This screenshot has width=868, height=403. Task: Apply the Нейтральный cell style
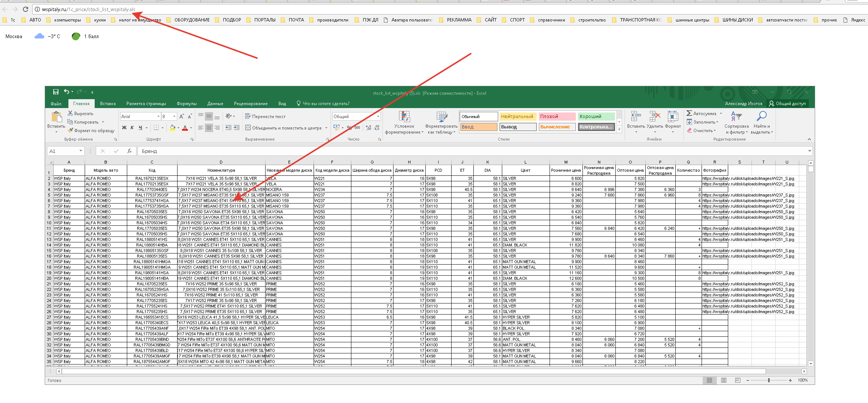(517, 117)
